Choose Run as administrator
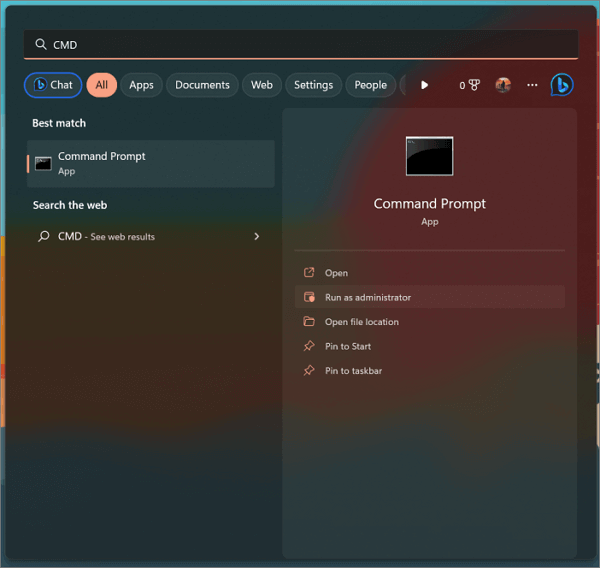This screenshot has width=600, height=568. point(430,297)
